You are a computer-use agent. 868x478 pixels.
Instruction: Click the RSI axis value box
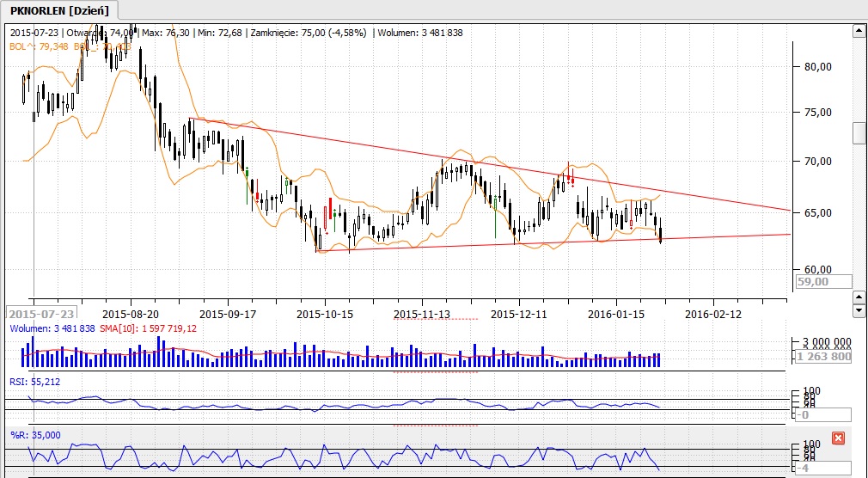point(822,414)
